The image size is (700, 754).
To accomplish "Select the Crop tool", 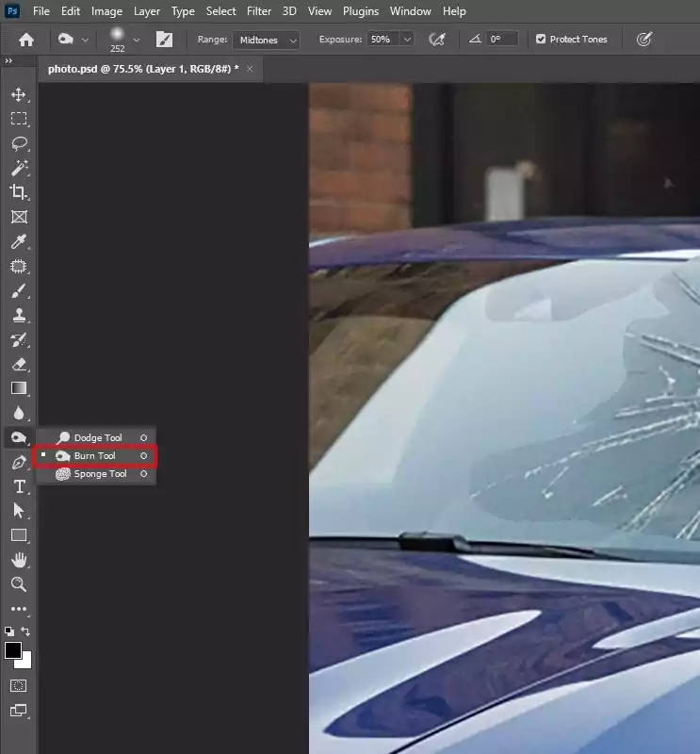I will pyautogui.click(x=18, y=192).
